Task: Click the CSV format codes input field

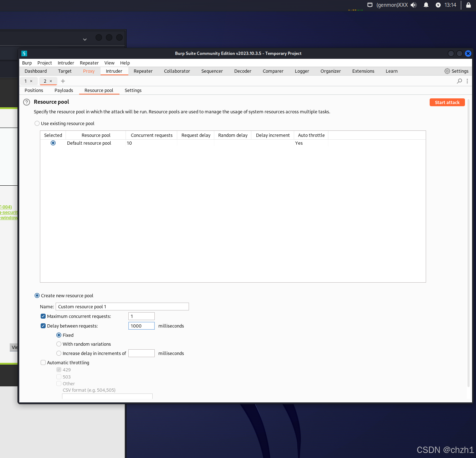Action: click(107, 396)
